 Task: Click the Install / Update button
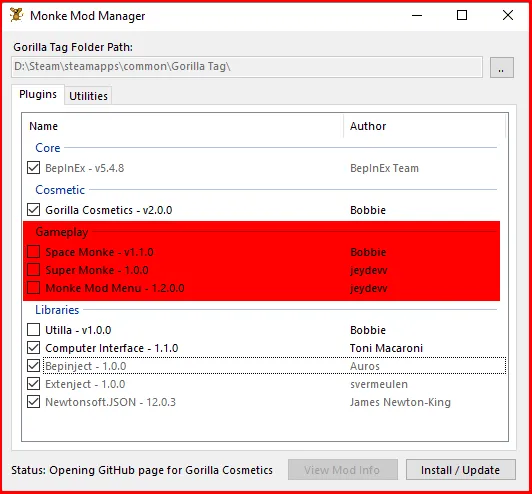[x=460, y=470]
